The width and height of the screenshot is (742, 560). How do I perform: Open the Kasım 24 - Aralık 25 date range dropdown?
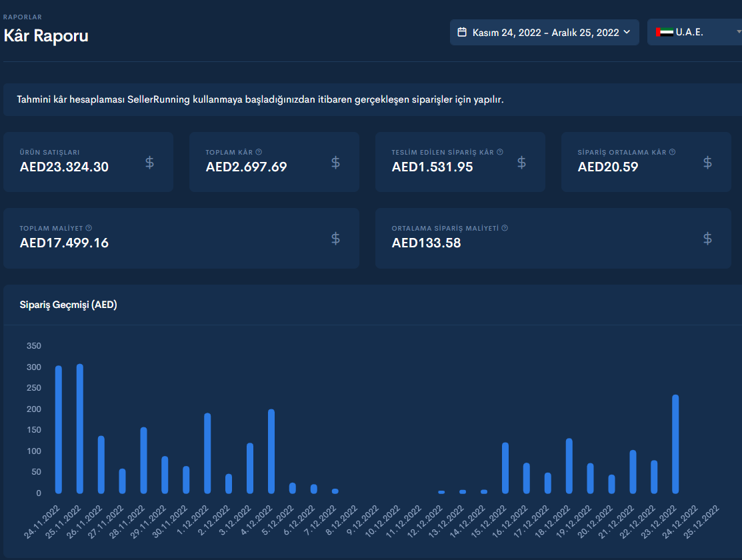tap(544, 32)
